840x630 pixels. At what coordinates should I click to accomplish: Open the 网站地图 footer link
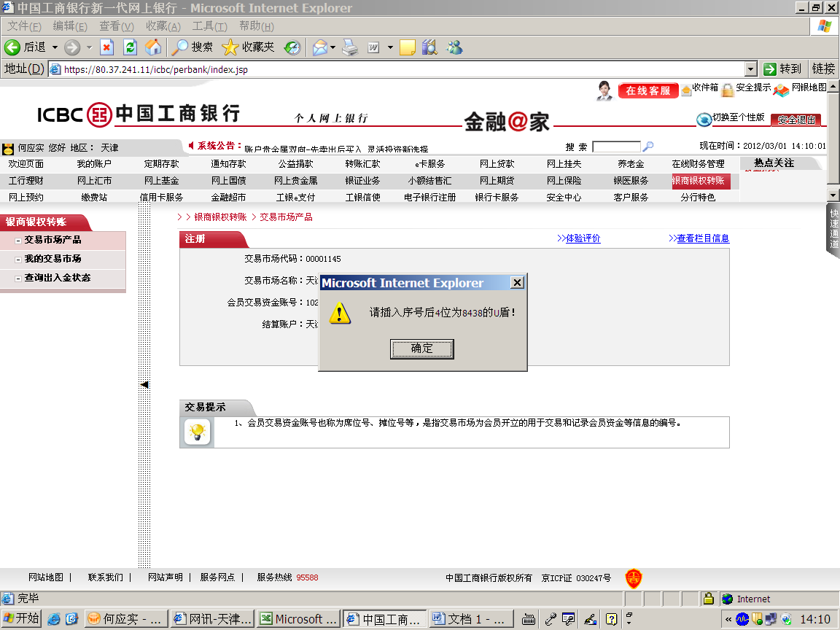point(45,577)
